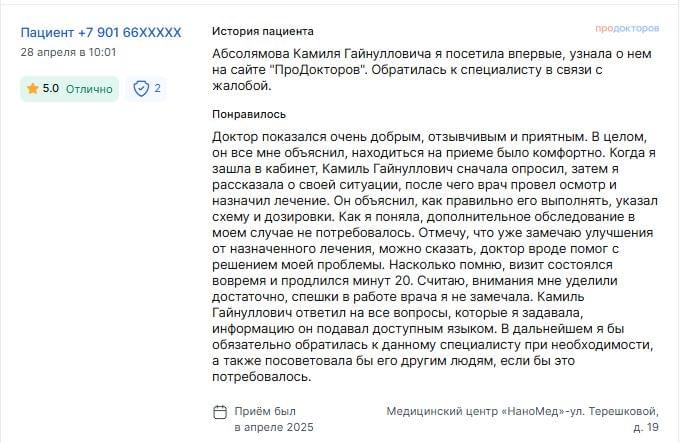Open the patient +7 901 66XXXXX profile link
This screenshot has height=443, width=680.
101,33
